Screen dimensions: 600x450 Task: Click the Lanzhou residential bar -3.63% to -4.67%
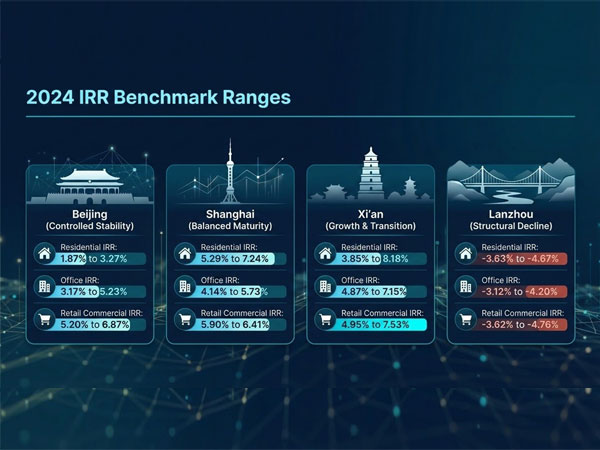(x=520, y=259)
